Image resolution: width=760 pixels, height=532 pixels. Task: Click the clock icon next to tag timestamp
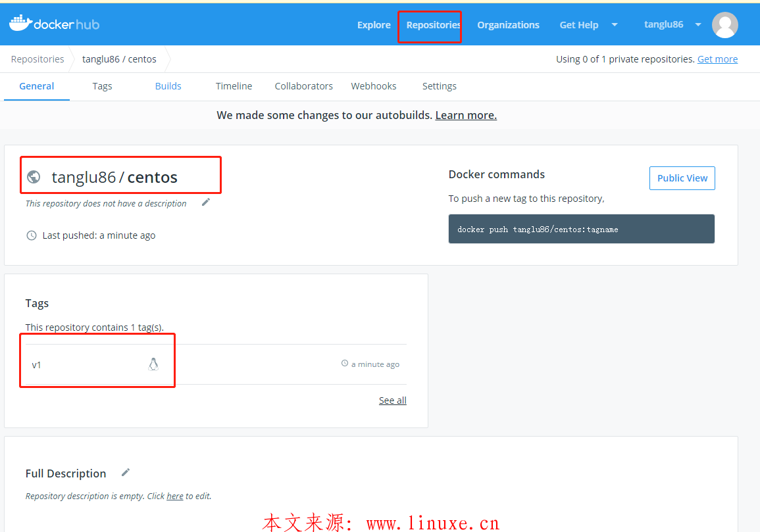pos(345,364)
